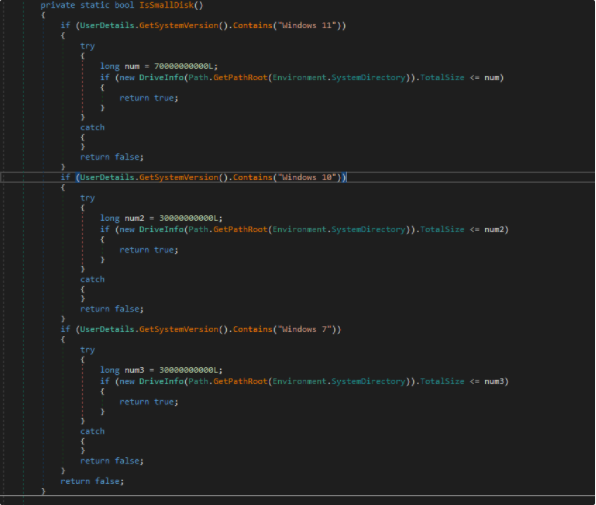Viewport: 596px width, 505px height.
Task: Click the first DriveInfo class reference
Action: coord(161,78)
